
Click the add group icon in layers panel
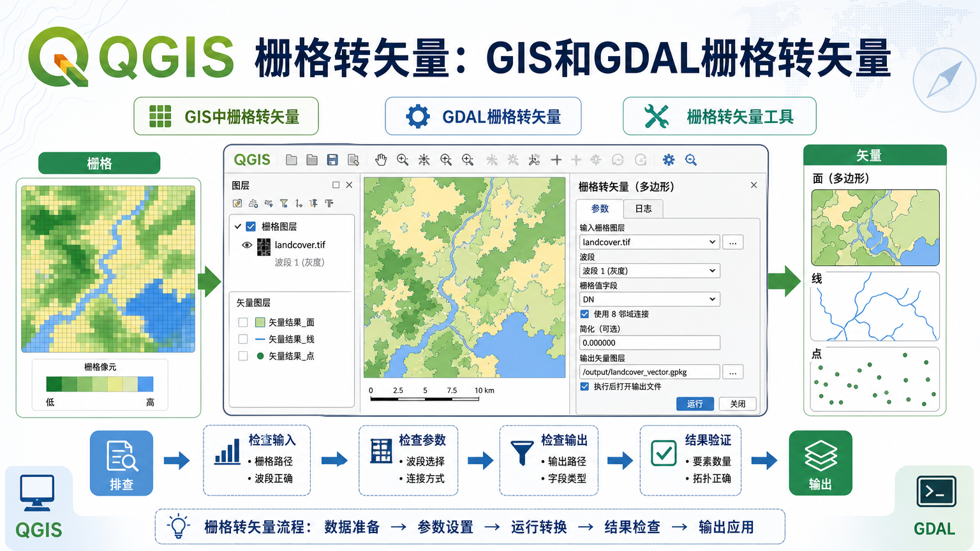click(x=253, y=203)
